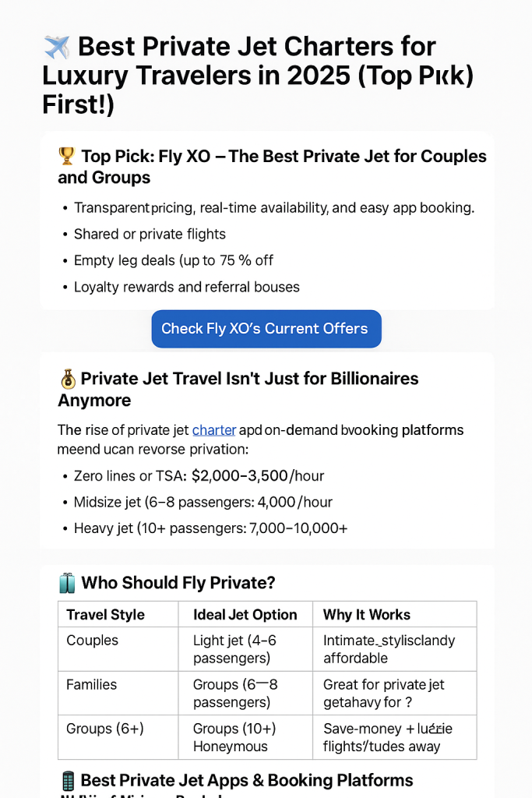This screenshot has width=532, height=798.
Task: Click the Heavy jet pricing bullet
Action: point(210,528)
